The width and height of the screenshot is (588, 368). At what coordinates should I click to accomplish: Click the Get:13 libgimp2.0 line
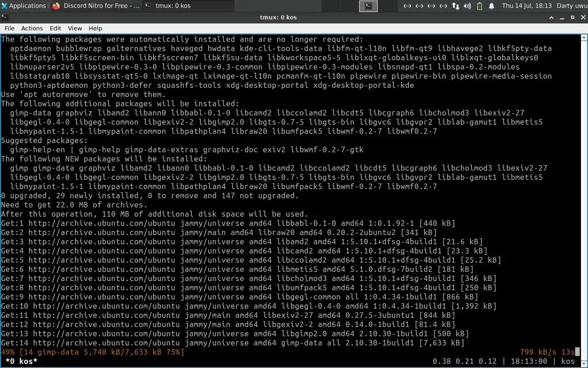click(235, 334)
